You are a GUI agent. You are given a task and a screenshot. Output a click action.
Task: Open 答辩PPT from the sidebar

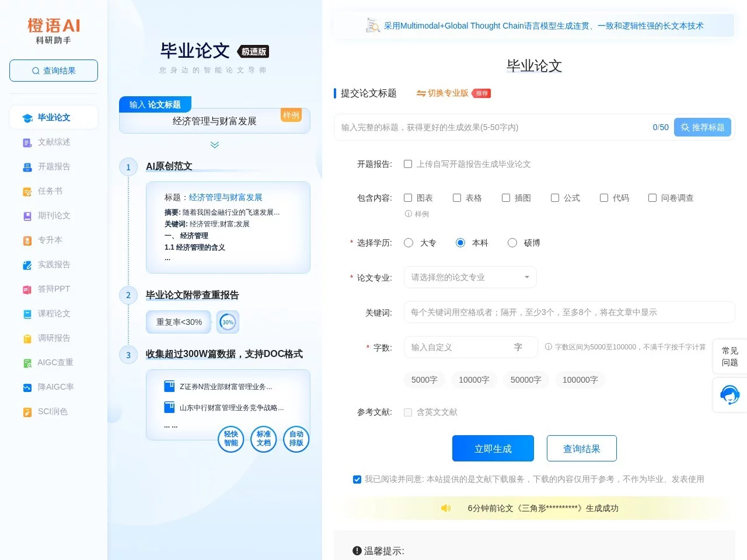27,289
